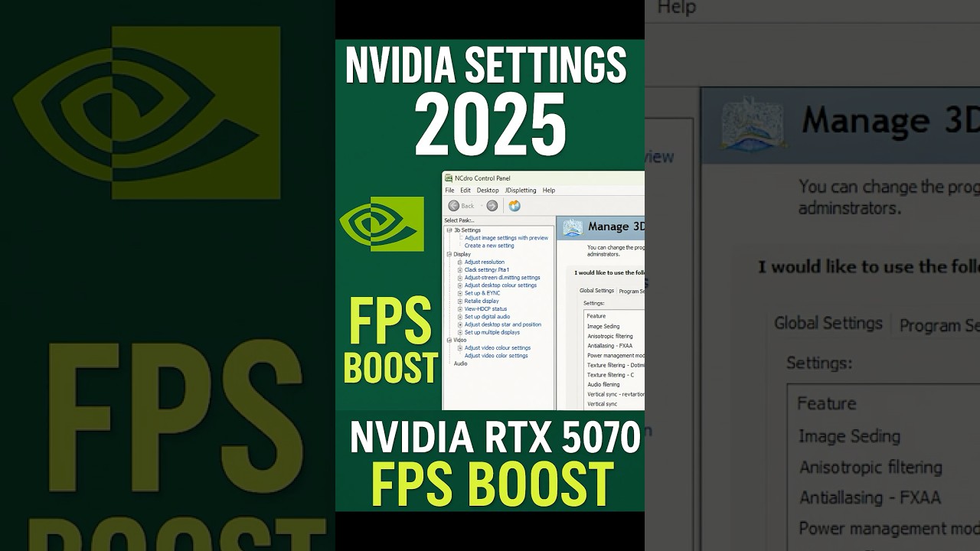Click Global Settings tab in enlarged background
This screenshot has width=980, height=551.
point(828,323)
